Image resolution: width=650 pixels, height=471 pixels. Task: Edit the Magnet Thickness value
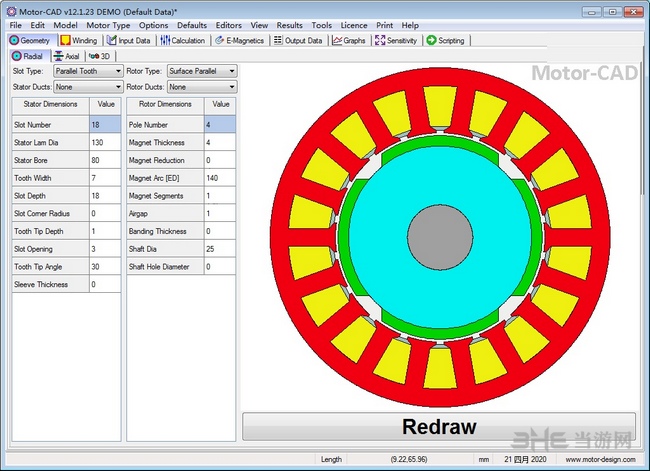pyautogui.click(x=220, y=142)
